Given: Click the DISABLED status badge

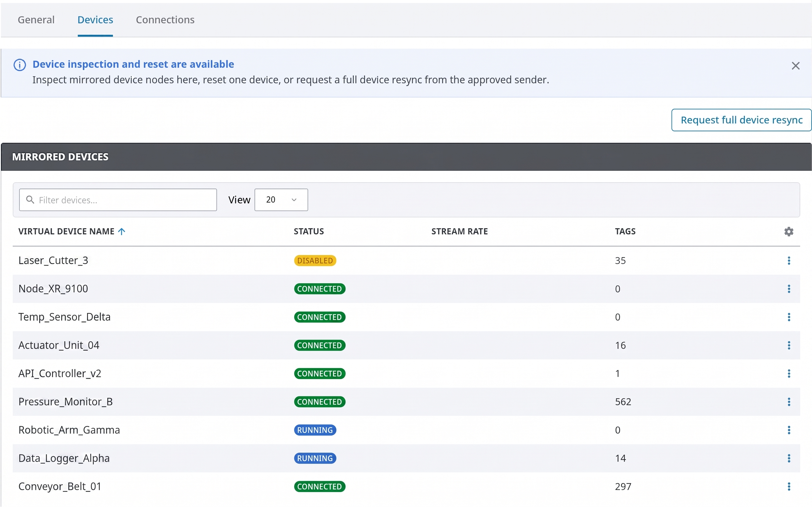Looking at the screenshot, I should point(315,261).
